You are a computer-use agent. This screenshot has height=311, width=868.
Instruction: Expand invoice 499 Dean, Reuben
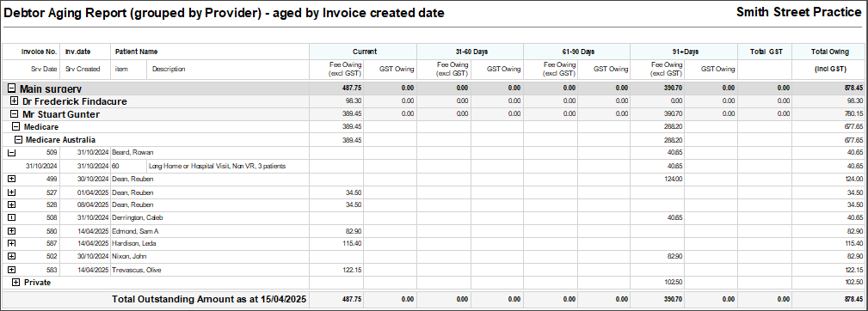[x=12, y=179]
